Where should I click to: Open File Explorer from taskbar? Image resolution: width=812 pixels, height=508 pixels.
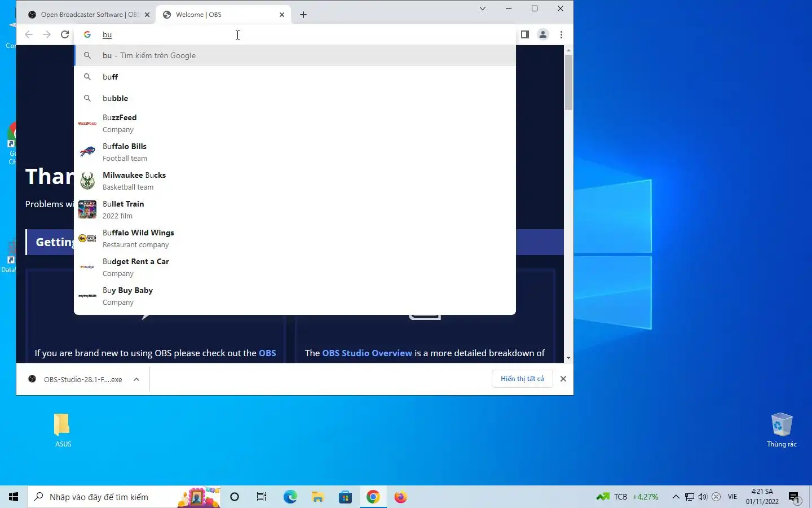tap(317, 497)
